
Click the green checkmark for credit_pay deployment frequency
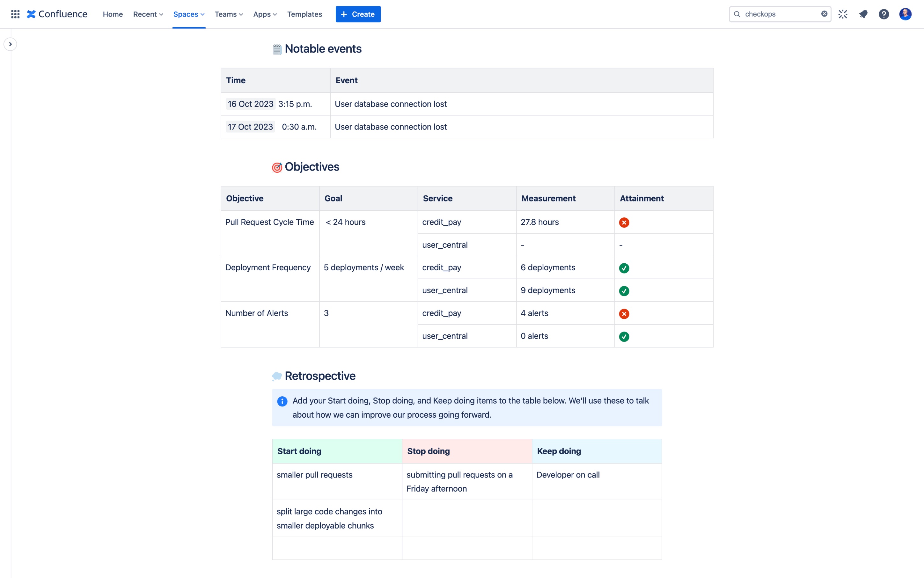point(624,268)
